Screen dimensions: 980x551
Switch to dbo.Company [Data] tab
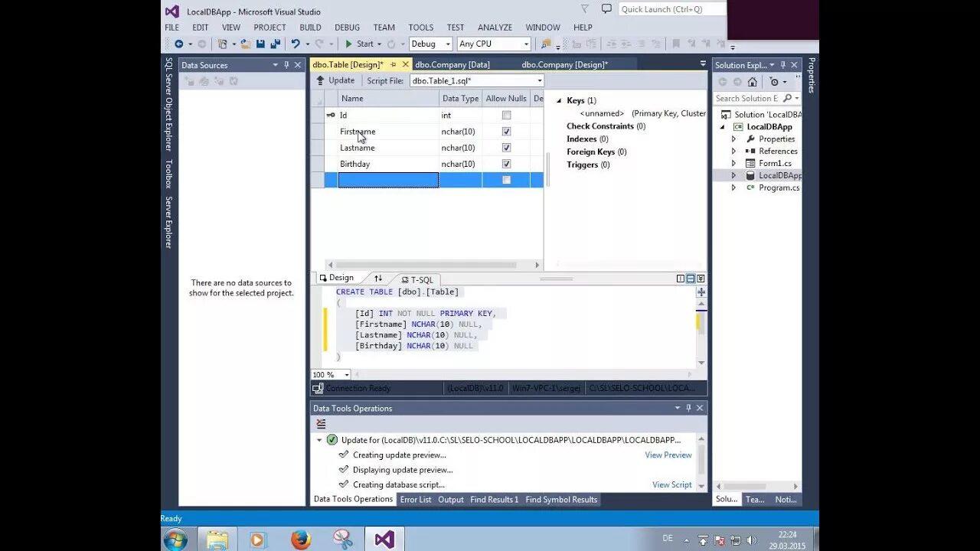[452, 65]
